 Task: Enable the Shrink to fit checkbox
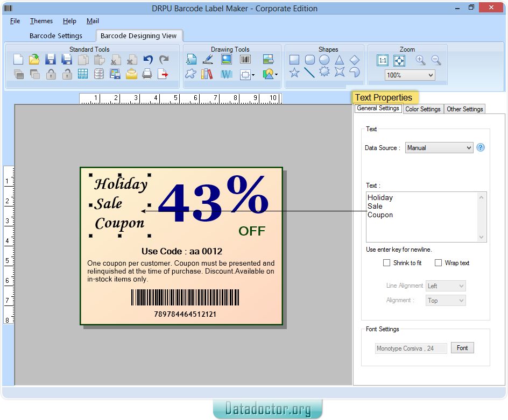386,262
